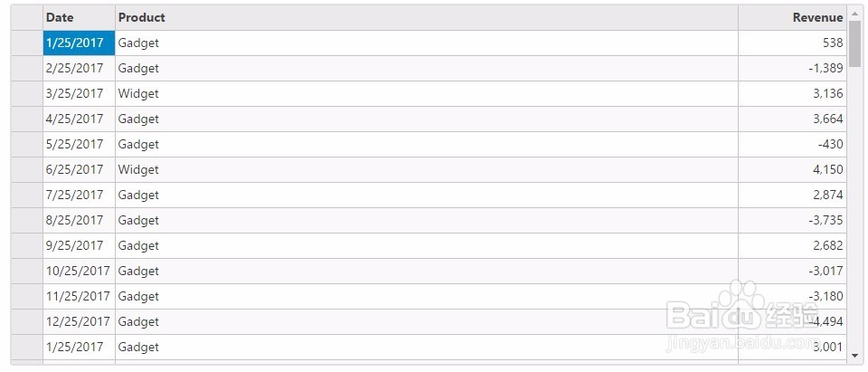
Task: Click the row header for 10/25/2017
Action: tap(26, 271)
